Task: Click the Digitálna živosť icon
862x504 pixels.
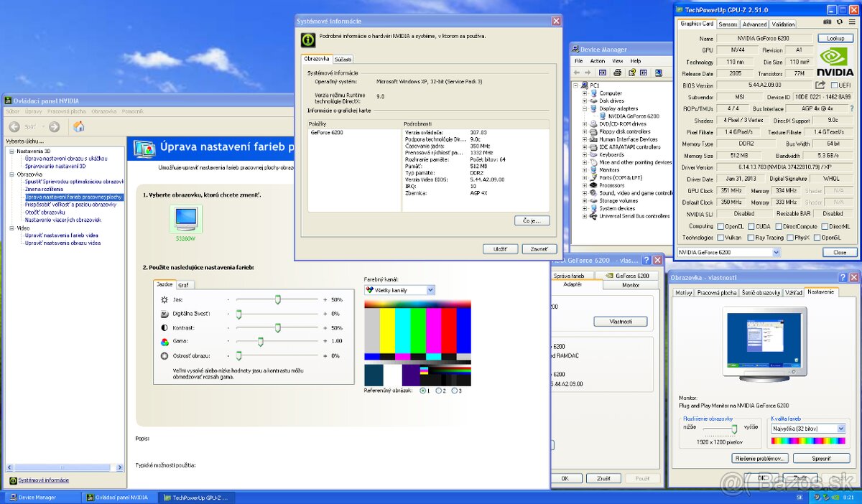Action: coord(164,314)
